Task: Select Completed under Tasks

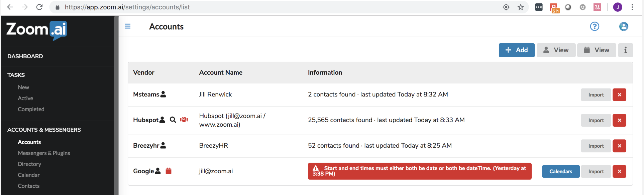Action: [31, 109]
